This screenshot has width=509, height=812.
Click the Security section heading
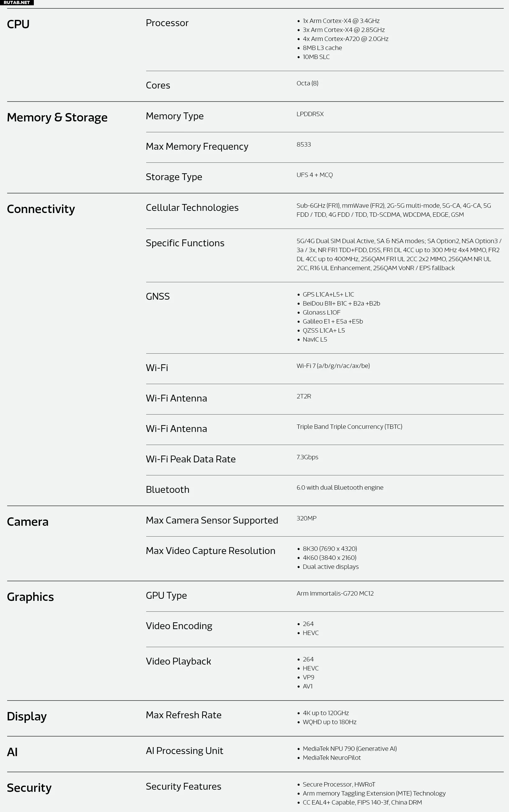pyautogui.click(x=29, y=788)
